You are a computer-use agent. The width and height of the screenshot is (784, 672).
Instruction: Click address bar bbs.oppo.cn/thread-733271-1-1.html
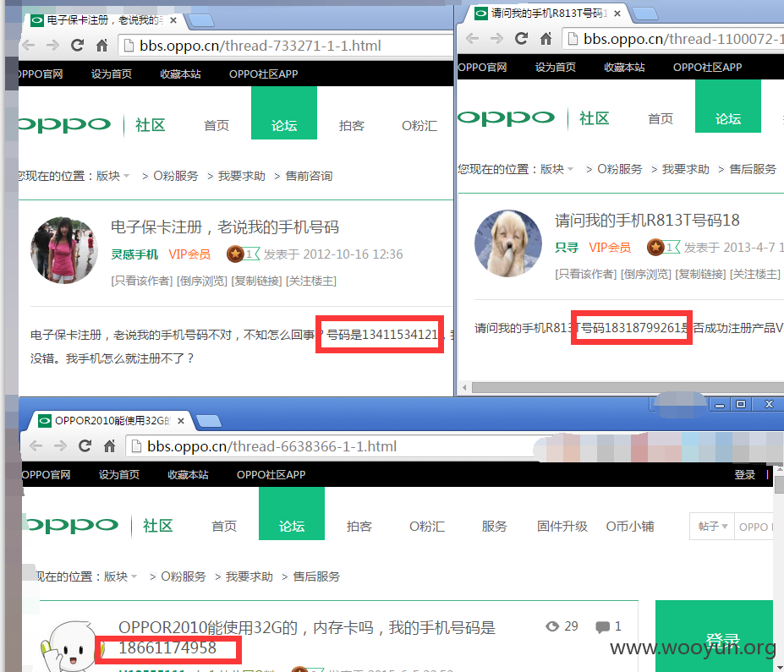coord(285,46)
